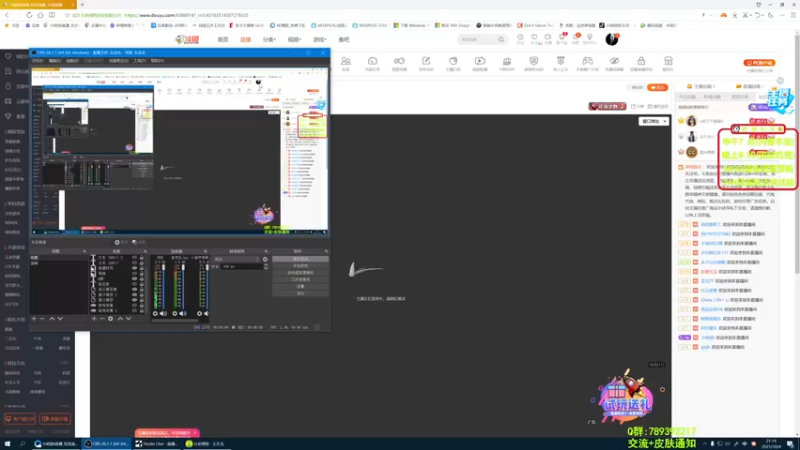Viewport: 800px width, 450px height.
Task: Open OBS 文件 menu
Action: [x=38, y=61]
